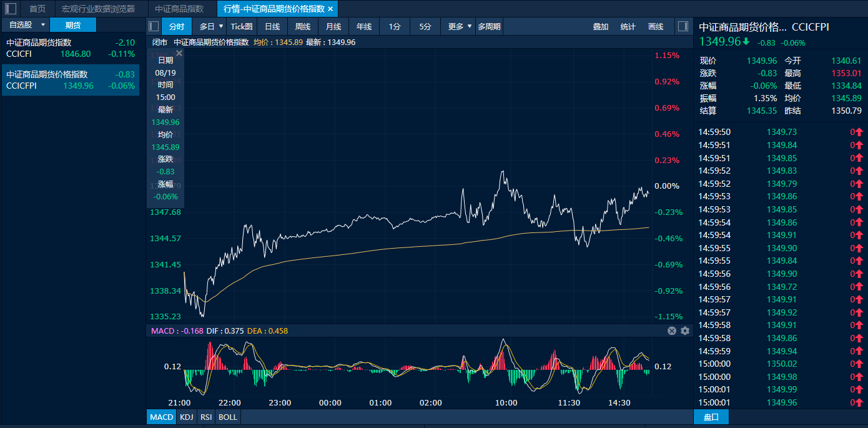Switch to the 宏观行业数据浏览器 tab
The width and height of the screenshot is (868, 428).
click(x=98, y=9)
